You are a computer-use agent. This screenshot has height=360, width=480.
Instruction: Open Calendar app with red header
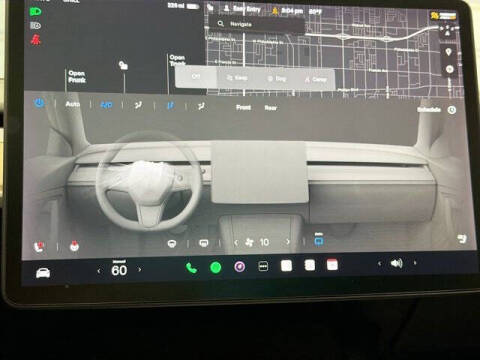(x=332, y=265)
